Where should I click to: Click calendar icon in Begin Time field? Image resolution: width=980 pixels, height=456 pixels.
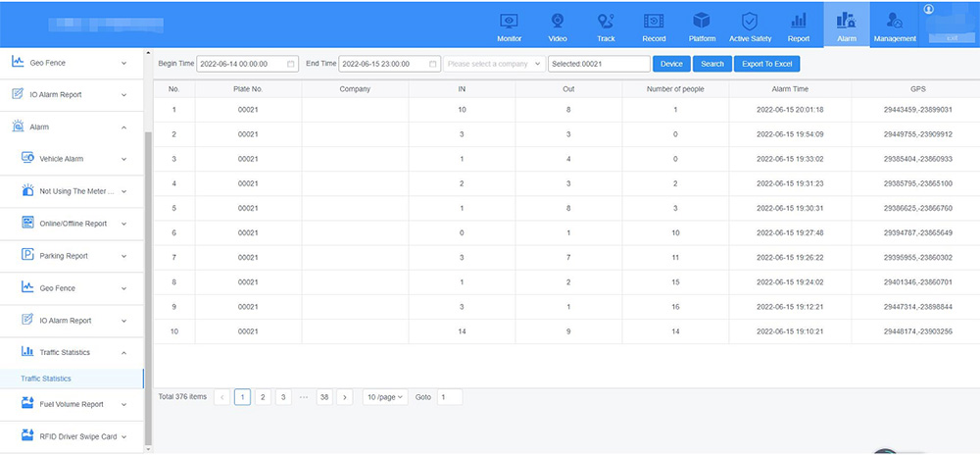click(x=291, y=64)
